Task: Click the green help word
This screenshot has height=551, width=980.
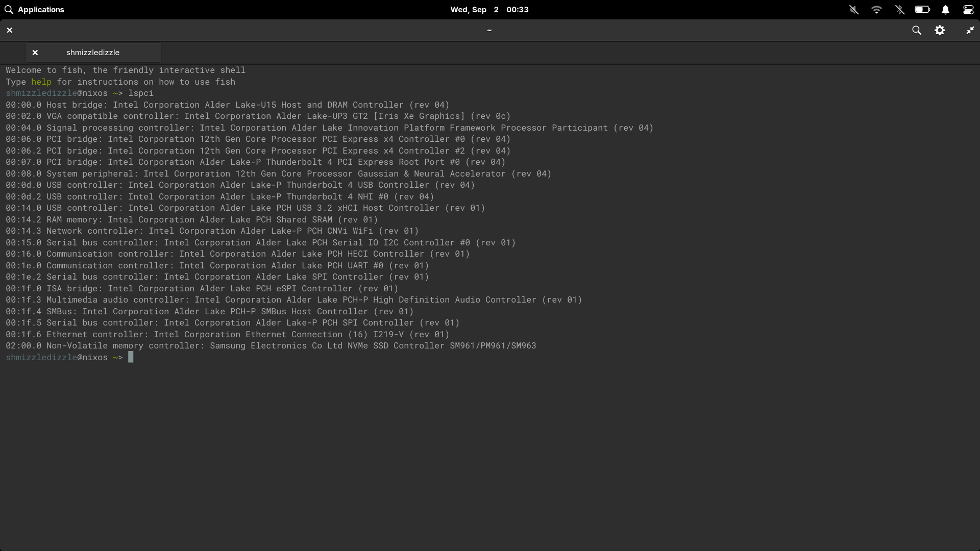Action: 41,82
